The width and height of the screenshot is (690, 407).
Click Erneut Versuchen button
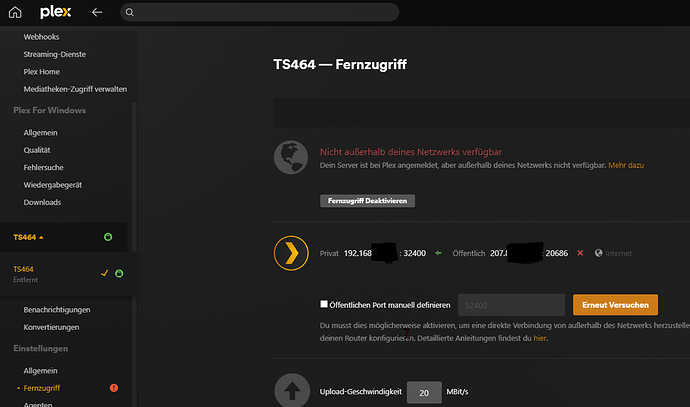(615, 305)
